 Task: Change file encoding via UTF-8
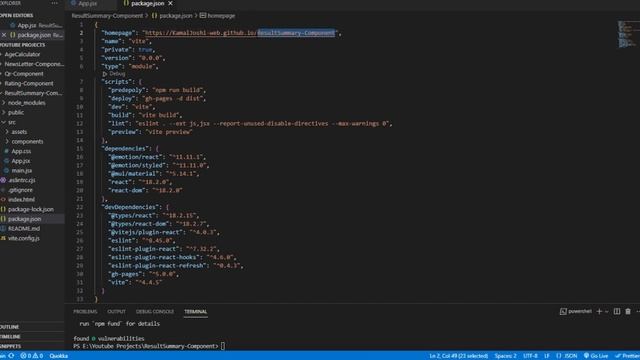[530, 356]
